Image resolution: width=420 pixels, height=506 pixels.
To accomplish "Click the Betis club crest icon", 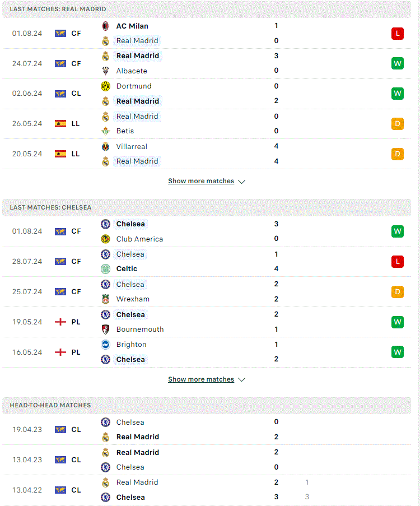I will click(105, 131).
